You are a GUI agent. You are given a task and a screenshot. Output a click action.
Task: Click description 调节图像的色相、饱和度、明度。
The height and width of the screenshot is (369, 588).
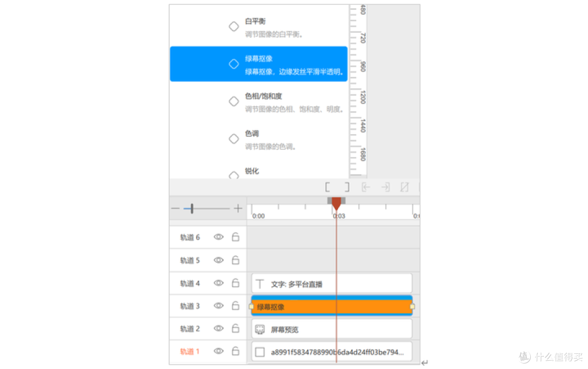pos(295,109)
